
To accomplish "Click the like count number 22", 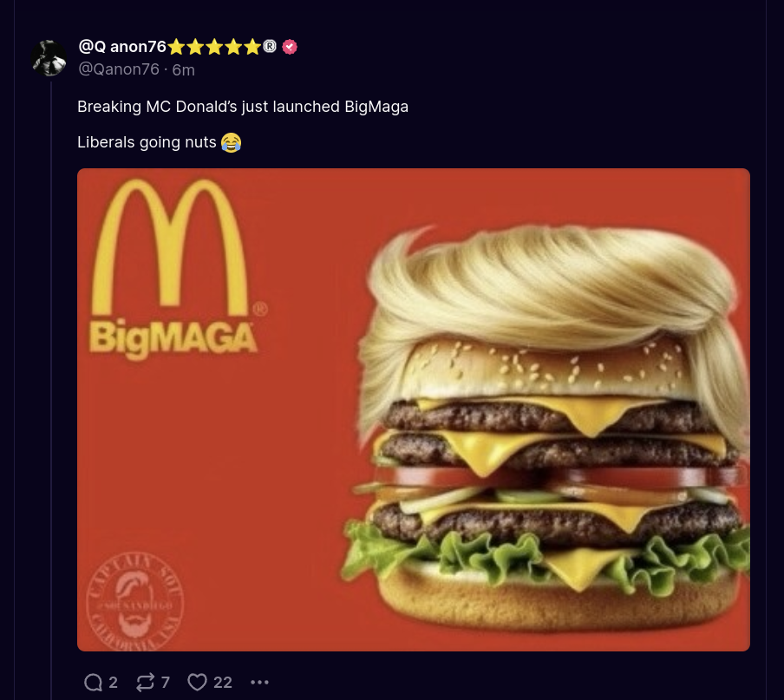I will [x=223, y=683].
